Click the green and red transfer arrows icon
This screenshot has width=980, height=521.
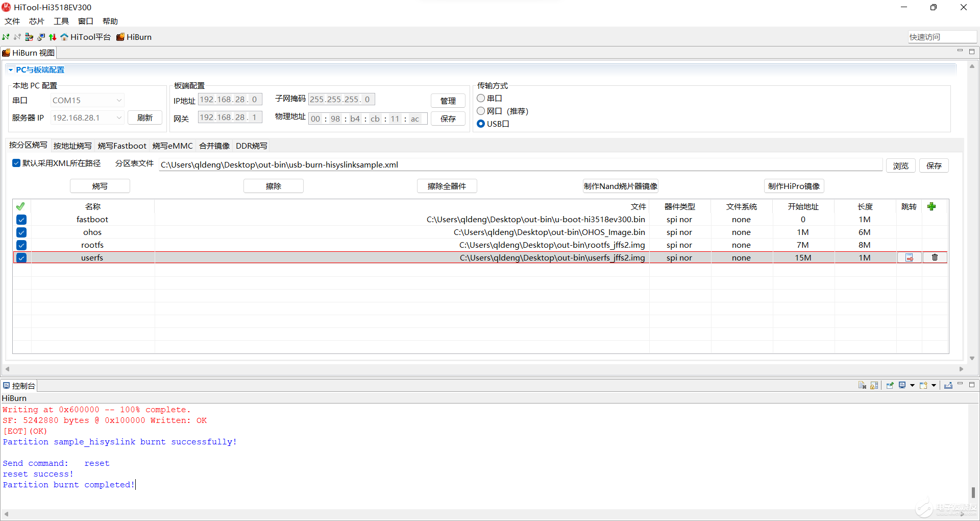coord(53,37)
